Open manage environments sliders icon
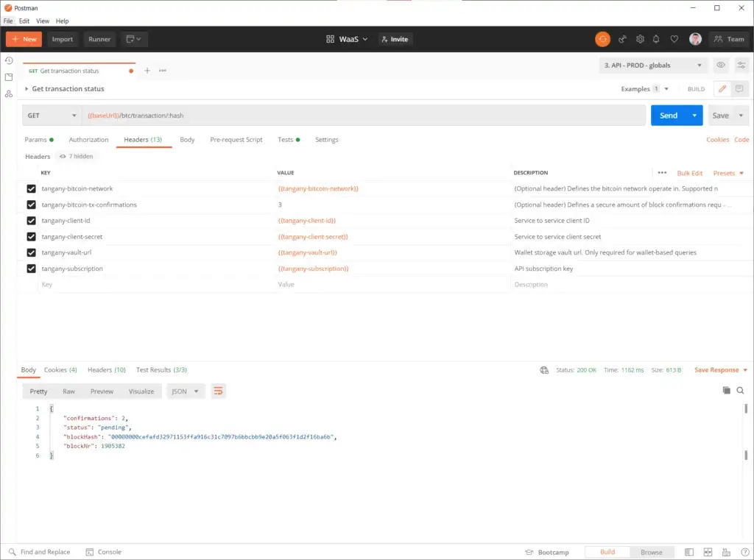 pos(741,65)
